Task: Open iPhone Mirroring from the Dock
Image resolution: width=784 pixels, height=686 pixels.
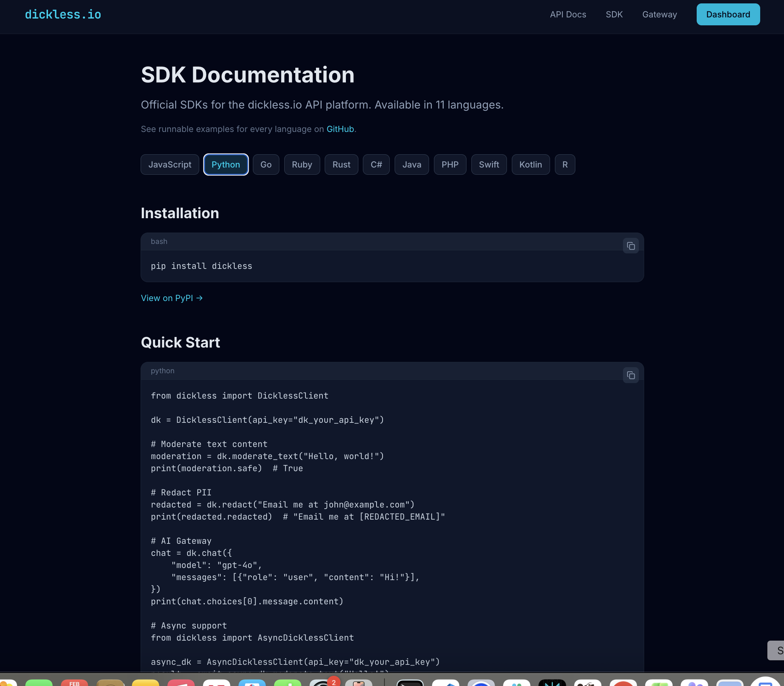Action: [358, 681]
